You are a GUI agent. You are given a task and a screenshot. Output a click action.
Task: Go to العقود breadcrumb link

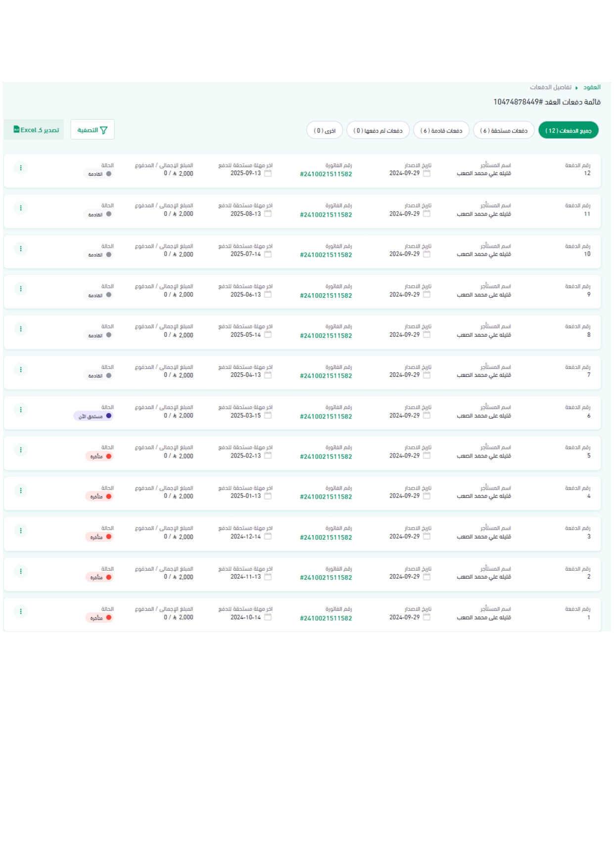click(592, 88)
